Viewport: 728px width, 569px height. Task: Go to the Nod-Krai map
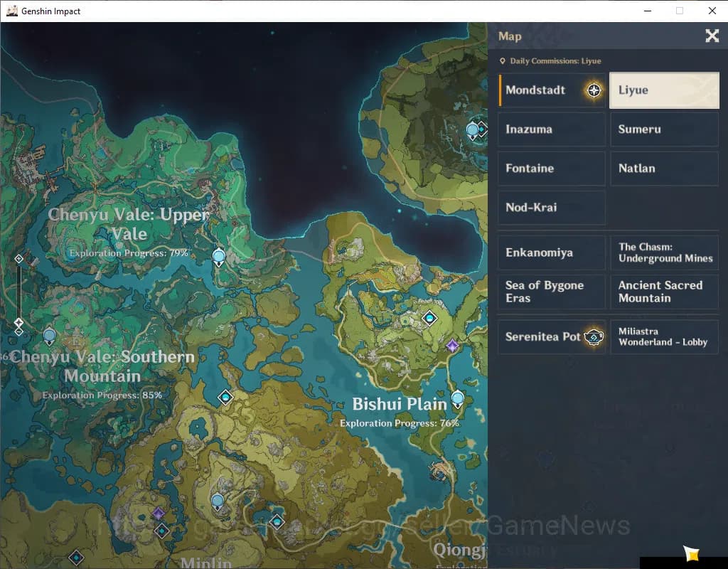[552, 207]
